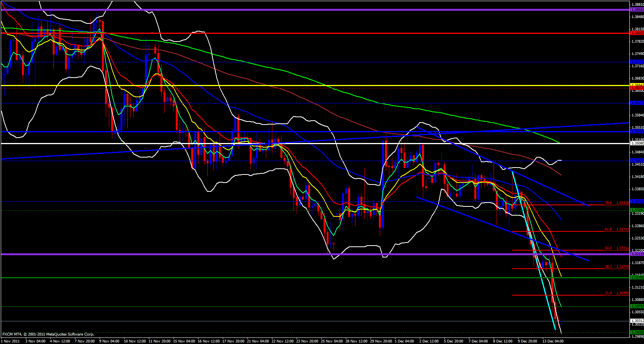Select the 29 Nov 20:00 time label
The height and width of the screenshot is (344, 644).
point(380,341)
